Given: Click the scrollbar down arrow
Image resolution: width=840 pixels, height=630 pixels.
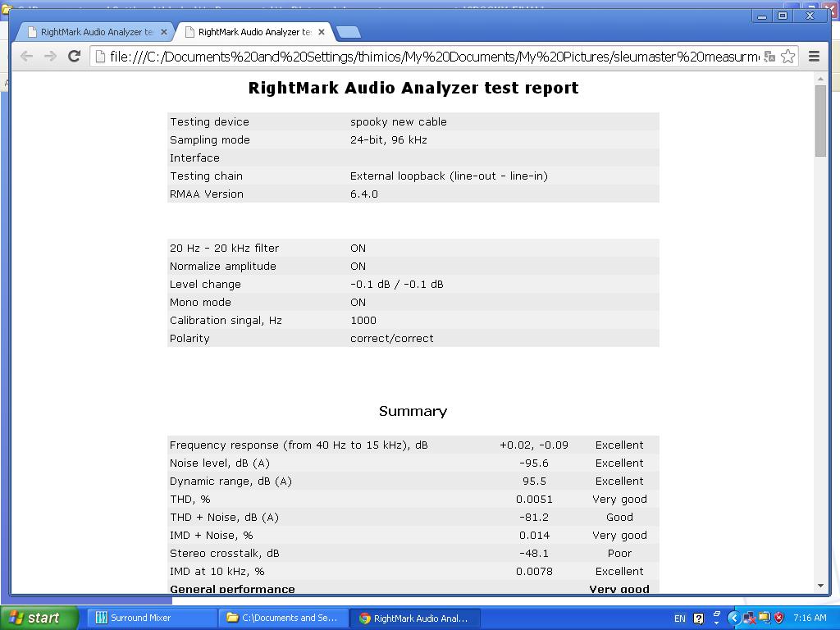Looking at the screenshot, I should pyautogui.click(x=820, y=586).
